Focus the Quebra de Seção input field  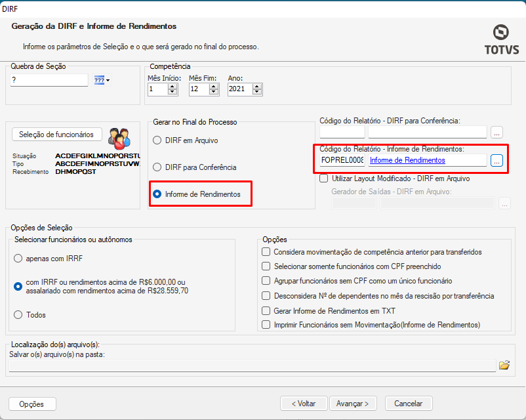[49, 80]
